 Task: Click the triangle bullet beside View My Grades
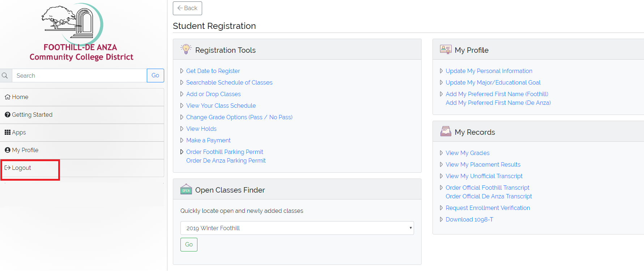[x=441, y=153]
